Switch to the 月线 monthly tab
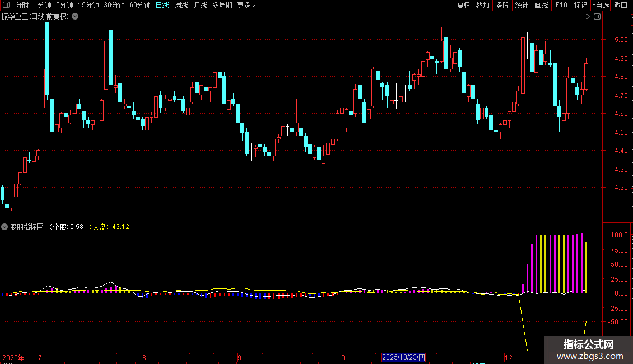The height and width of the screenshot is (364, 633). click(x=200, y=5)
